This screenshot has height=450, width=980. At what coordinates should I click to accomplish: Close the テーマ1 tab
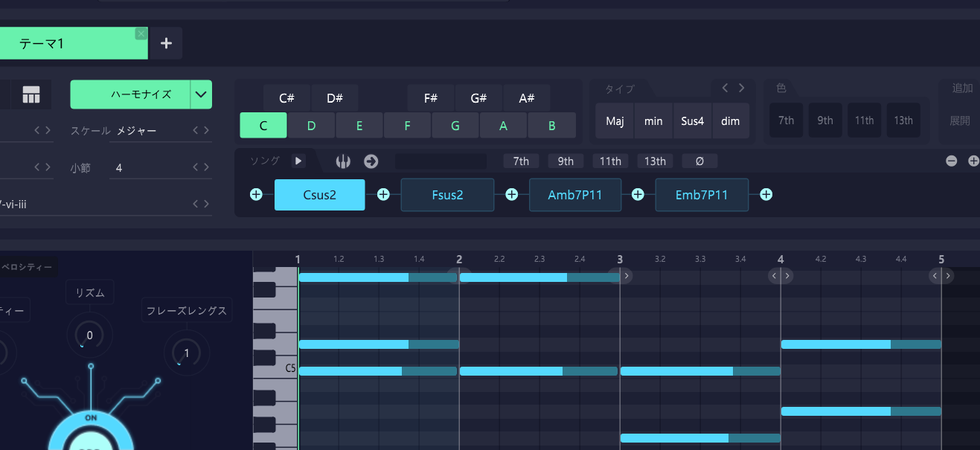(x=141, y=34)
